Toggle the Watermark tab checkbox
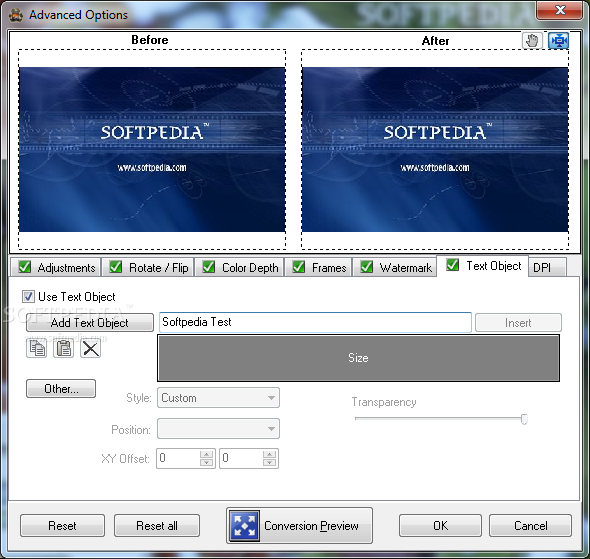This screenshot has width=590, height=559. click(x=366, y=267)
